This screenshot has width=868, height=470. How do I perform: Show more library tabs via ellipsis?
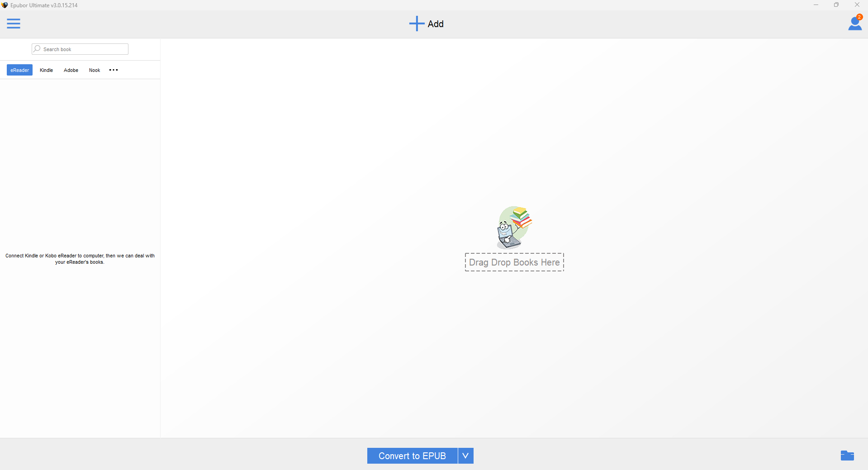(x=114, y=70)
